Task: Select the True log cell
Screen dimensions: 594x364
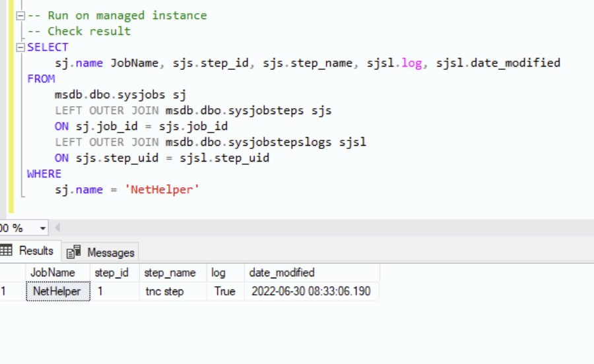Action: point(226,291)
